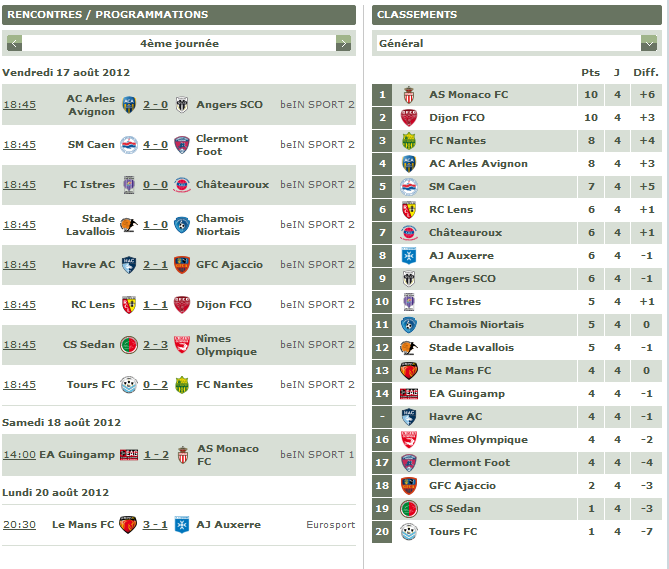
Task: Open the RC Lens 1 - 1 score link
Action: 155,305
